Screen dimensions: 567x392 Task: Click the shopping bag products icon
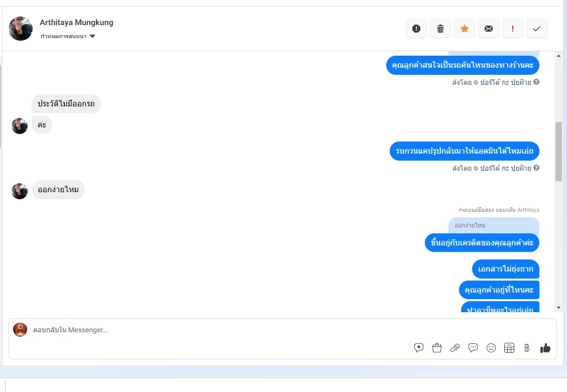[x=437, y=348]
